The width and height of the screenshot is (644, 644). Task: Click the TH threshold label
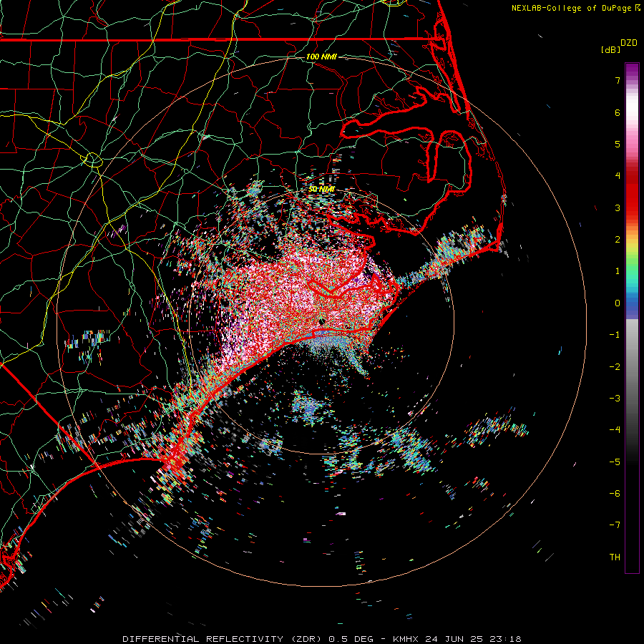pos(615,557)
